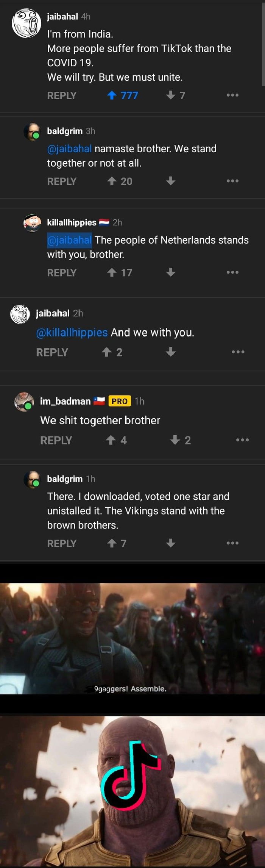Open more options on im_badman's comment
This screenshot has height=868, width=265.
[242, 440]
